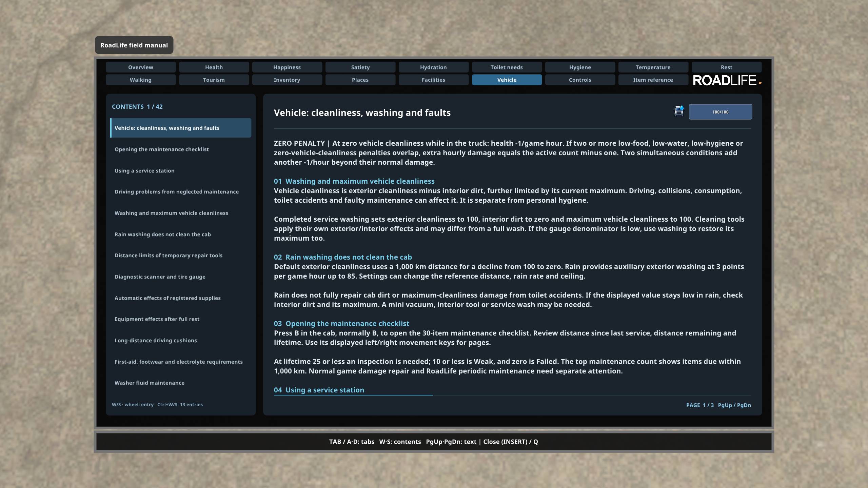868x488 pixels.
Task: Select the Places tab
Action: (x=360, y=80)
